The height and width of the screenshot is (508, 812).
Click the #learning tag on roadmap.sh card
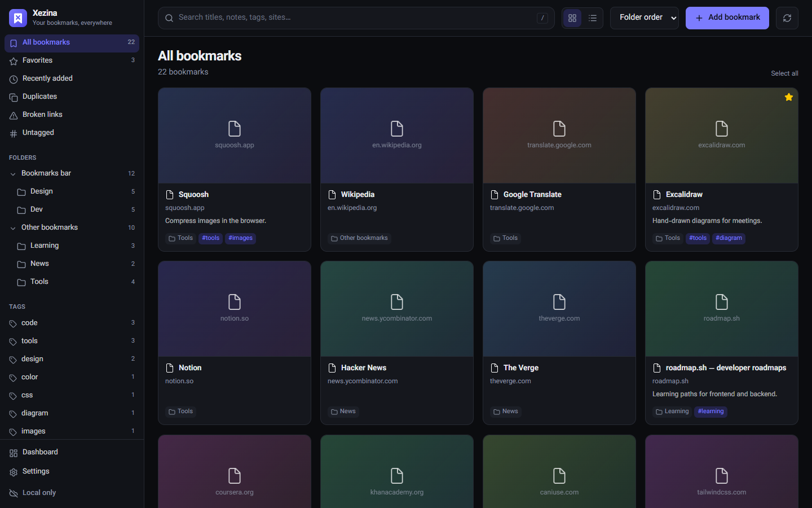710,411
